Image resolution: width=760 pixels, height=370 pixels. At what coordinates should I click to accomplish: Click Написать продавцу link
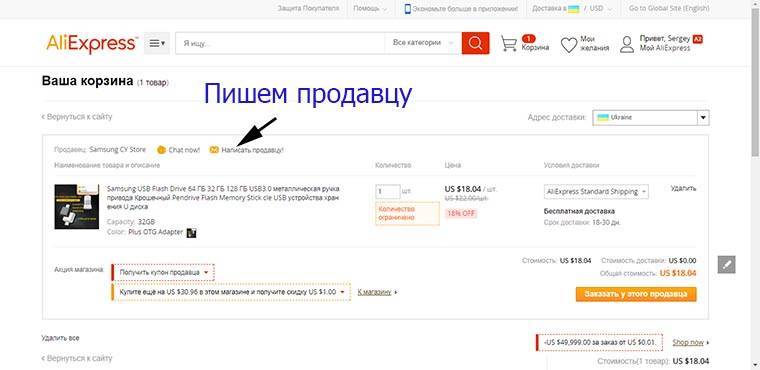(x=252, y=150)
